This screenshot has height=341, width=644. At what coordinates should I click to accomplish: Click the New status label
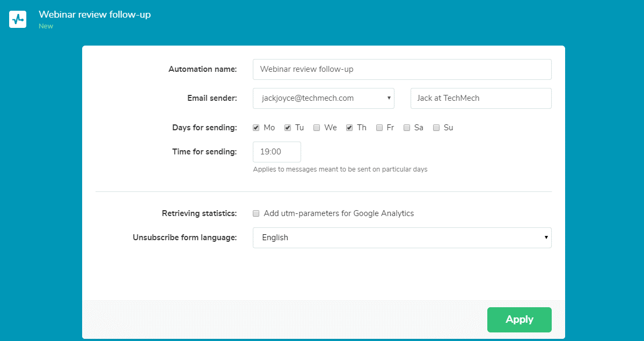click(46, 26)
